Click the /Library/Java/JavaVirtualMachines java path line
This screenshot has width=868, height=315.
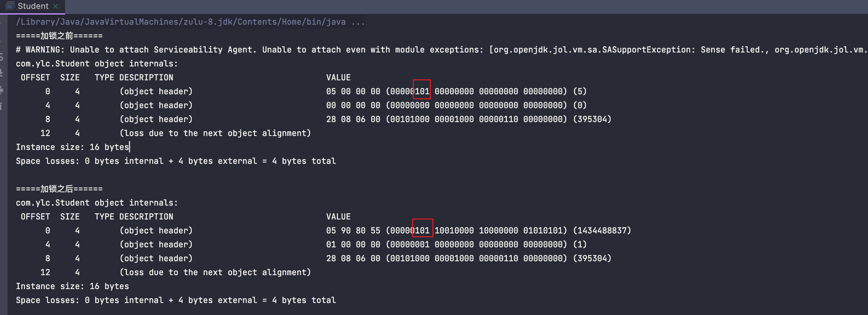pos(190,22)
